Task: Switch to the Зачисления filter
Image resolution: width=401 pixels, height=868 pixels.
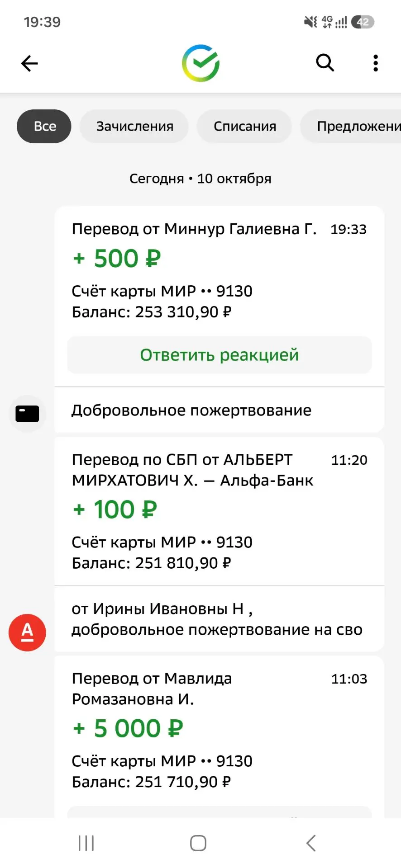Action: [134, 126]
